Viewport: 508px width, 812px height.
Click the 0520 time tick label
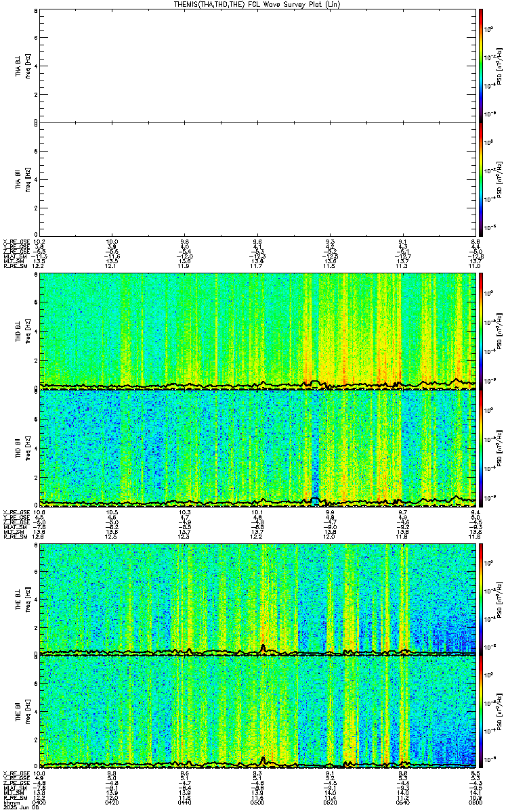pos(330,803)
